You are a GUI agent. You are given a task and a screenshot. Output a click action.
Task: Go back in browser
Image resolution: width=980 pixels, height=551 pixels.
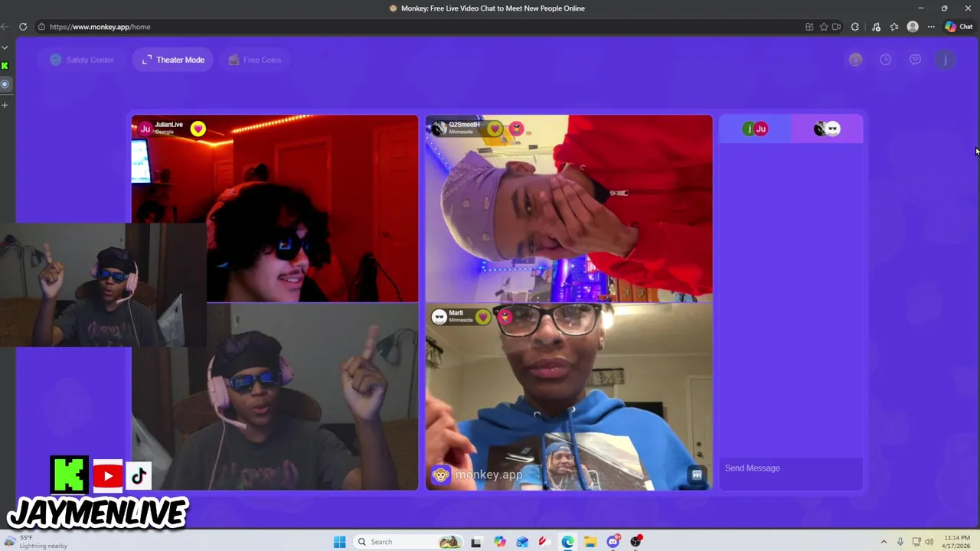click(x=5, y=27)
